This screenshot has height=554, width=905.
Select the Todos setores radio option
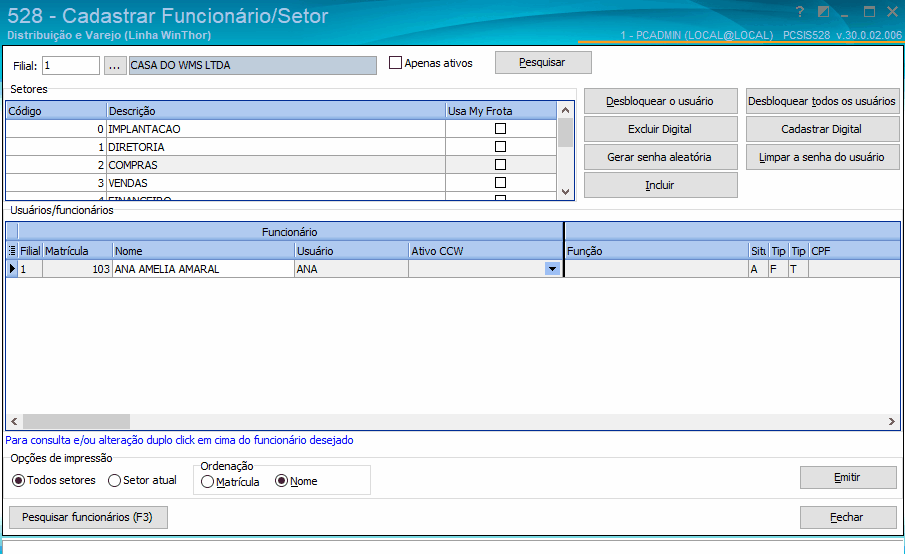(18, 480)
